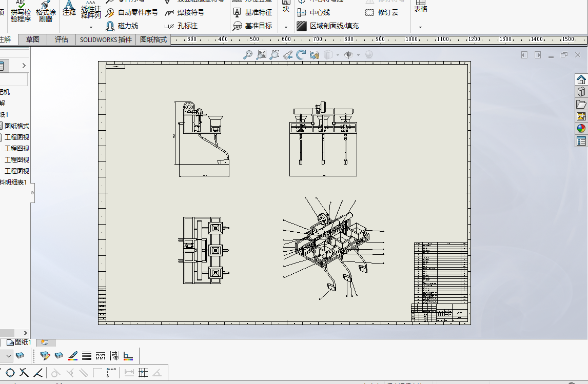Viewport: 588px width, 384px height.
Task: Toggle the Hide/Show Items eye icon
Action: (348, 55)
